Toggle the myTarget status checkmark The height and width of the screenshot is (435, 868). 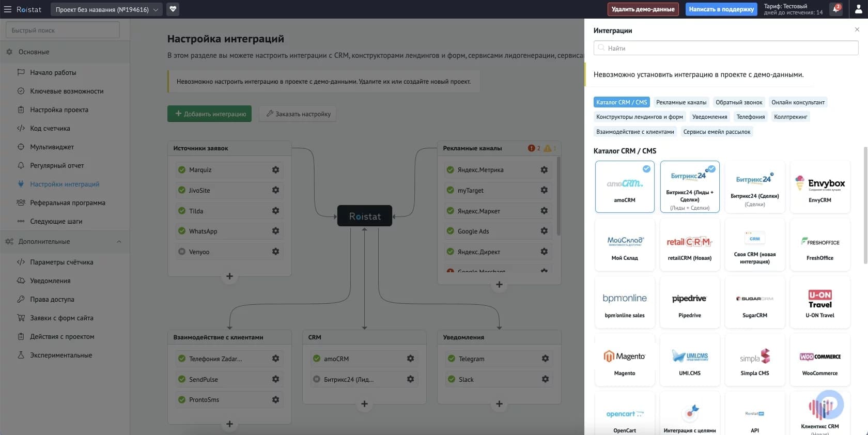pyautogui.click(x=451, y=190)
